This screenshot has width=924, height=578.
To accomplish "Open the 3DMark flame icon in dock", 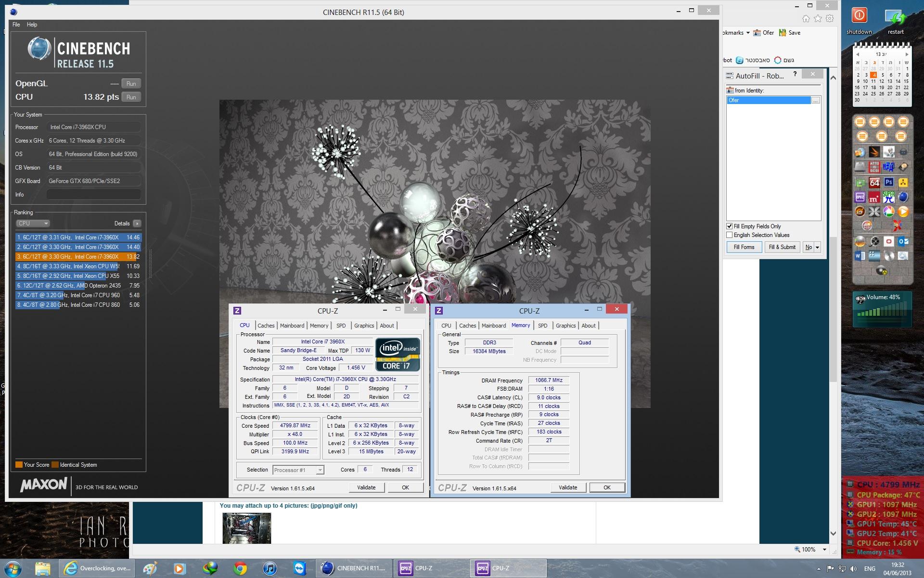I will [874, 153].
